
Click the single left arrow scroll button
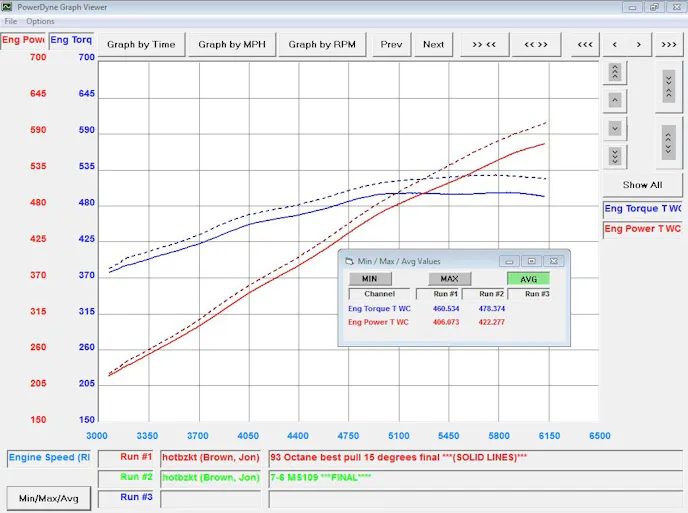coord(615,44)
